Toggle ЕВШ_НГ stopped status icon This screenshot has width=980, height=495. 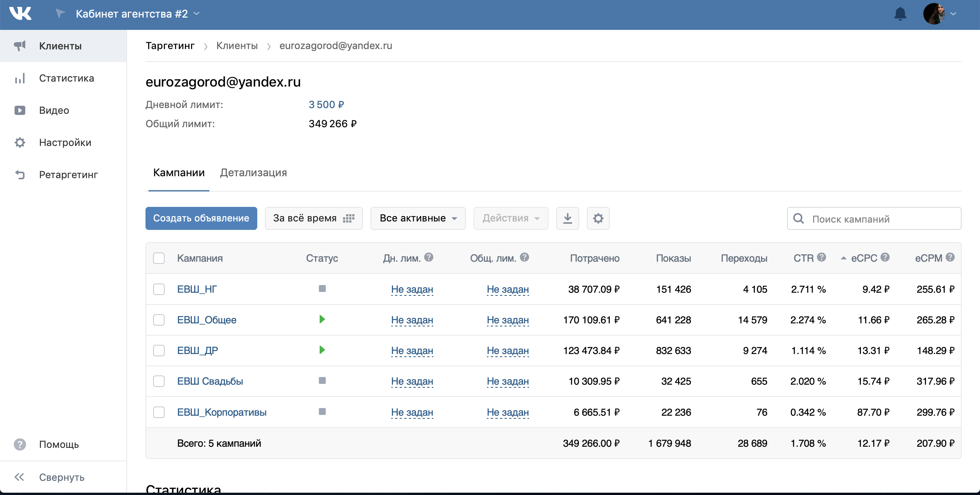click(x=322, y=288)
